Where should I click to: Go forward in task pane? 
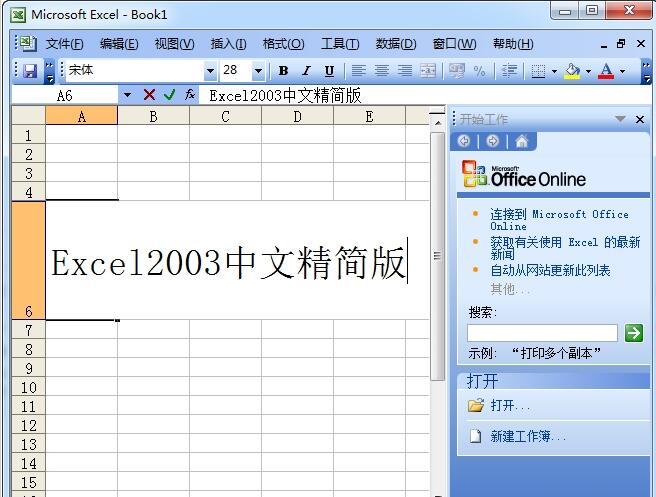[x=493, y=141]
